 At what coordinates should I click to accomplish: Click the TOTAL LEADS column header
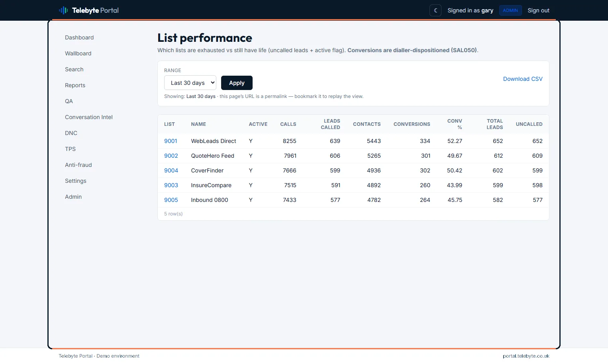(494, 124)
